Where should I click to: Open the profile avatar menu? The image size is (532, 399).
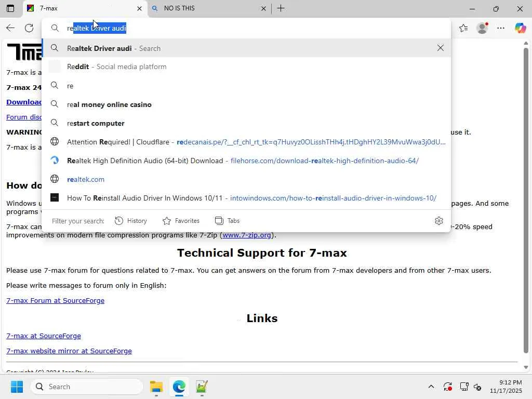click(x=482, y=28)
